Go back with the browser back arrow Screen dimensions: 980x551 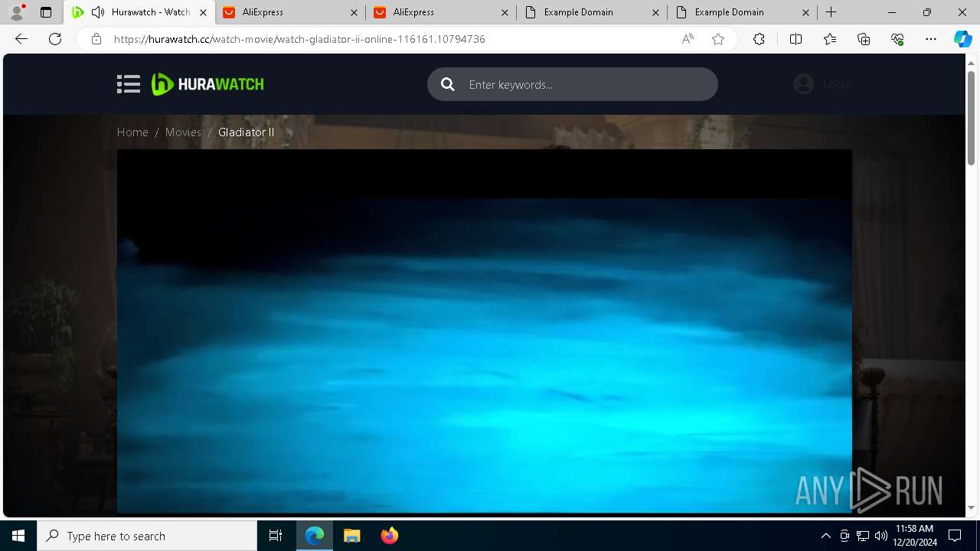pos(21,39)
